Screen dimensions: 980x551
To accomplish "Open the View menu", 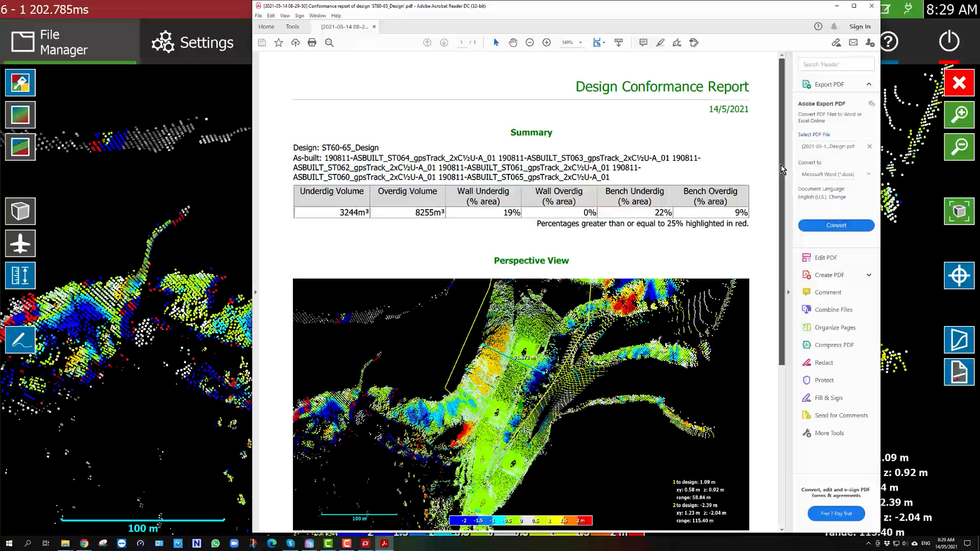I will tap(285, 16).
